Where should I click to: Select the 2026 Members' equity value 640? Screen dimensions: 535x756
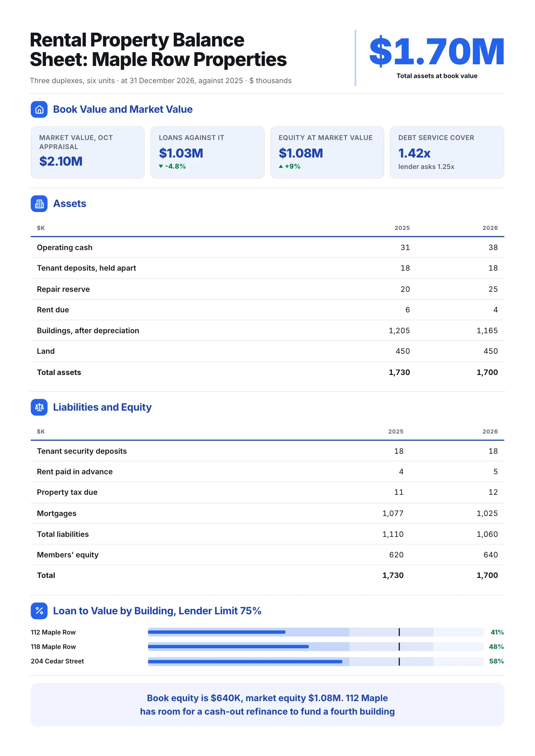click(x=491, y=555)
